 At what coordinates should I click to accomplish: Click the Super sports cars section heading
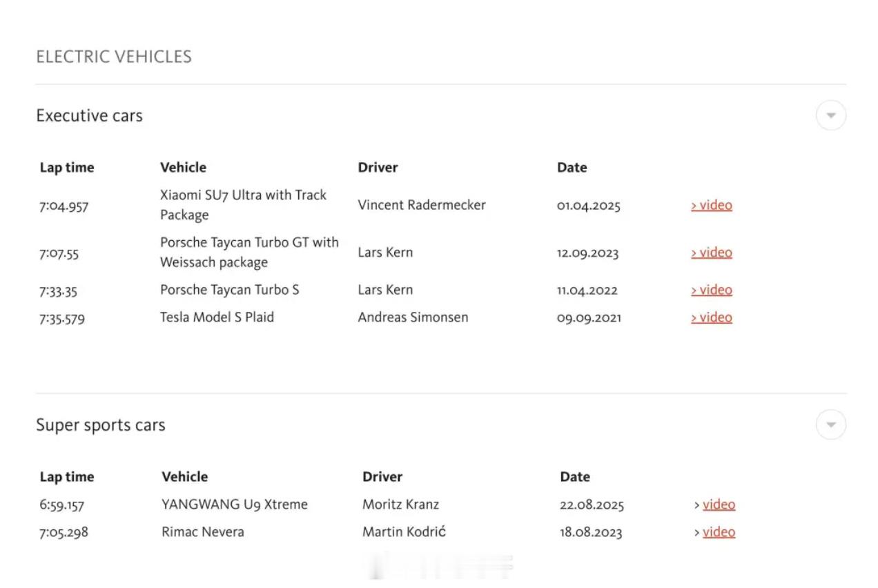[x=101, y=425]
